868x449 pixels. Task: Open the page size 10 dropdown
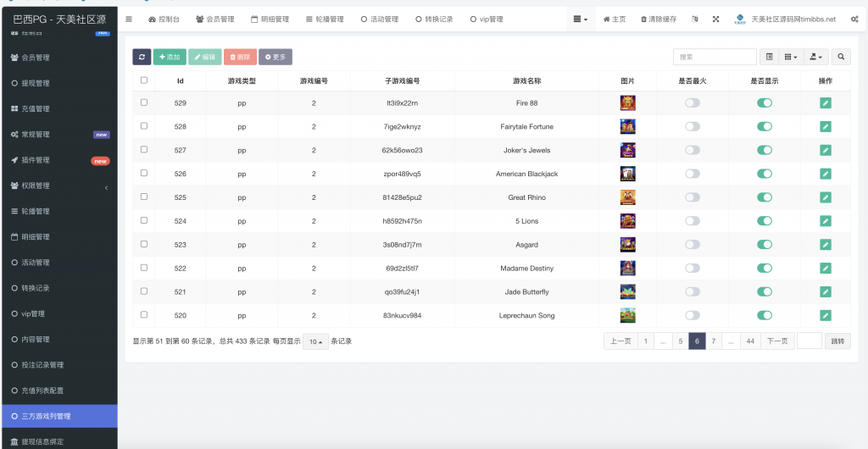pyautogui.click(x=315, y=341)
